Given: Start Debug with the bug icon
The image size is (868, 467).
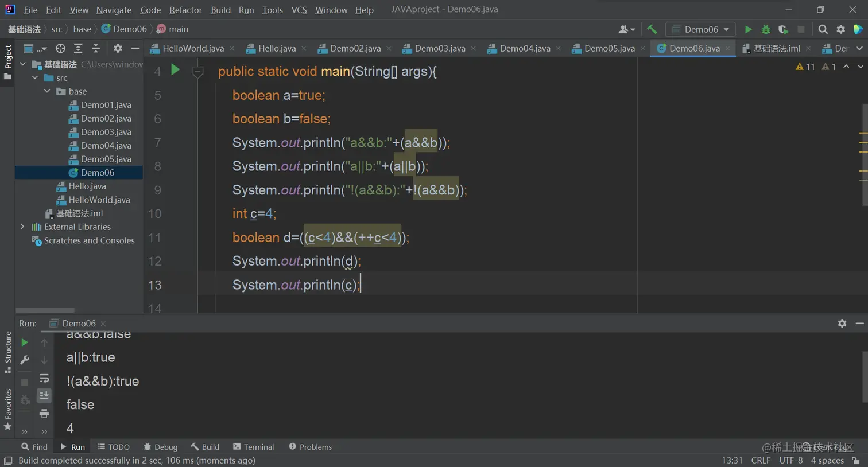Looking at the screenshot, I should [x=766, y=29].
